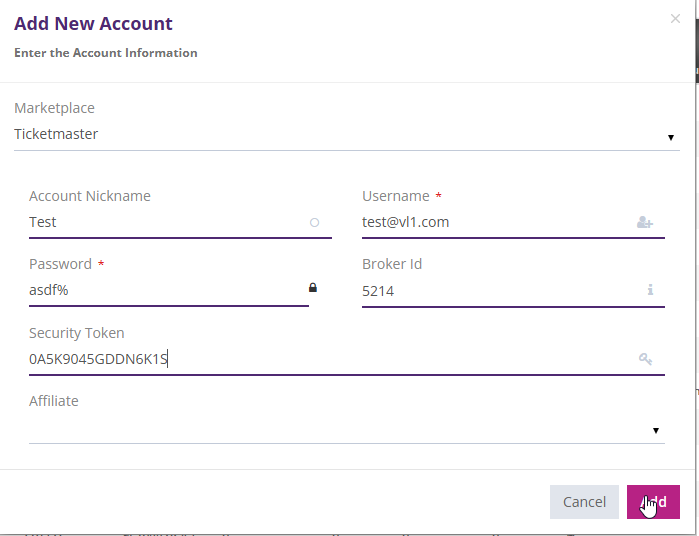Focus the Account Nickname field containing Test
The image size is (699, 536).
coord(160,223)
